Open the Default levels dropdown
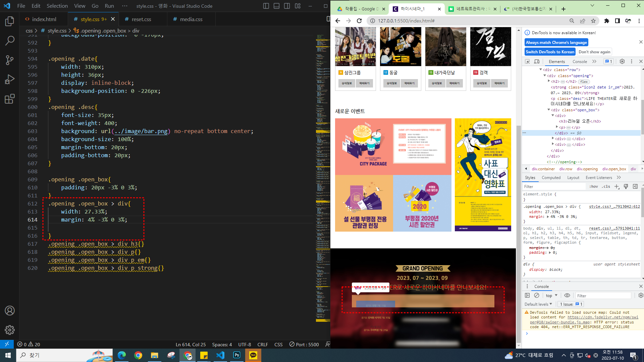This screenshot has height=362, width=644. click(538, 304)
